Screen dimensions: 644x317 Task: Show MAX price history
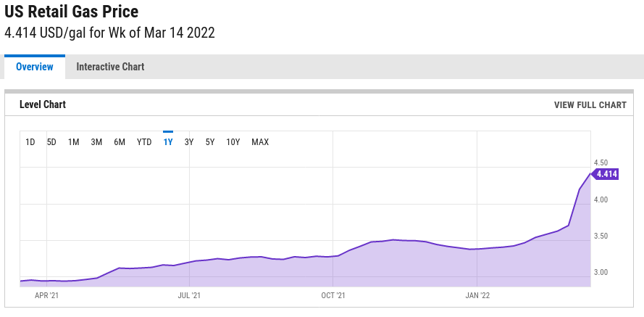(x=260, y=142)
